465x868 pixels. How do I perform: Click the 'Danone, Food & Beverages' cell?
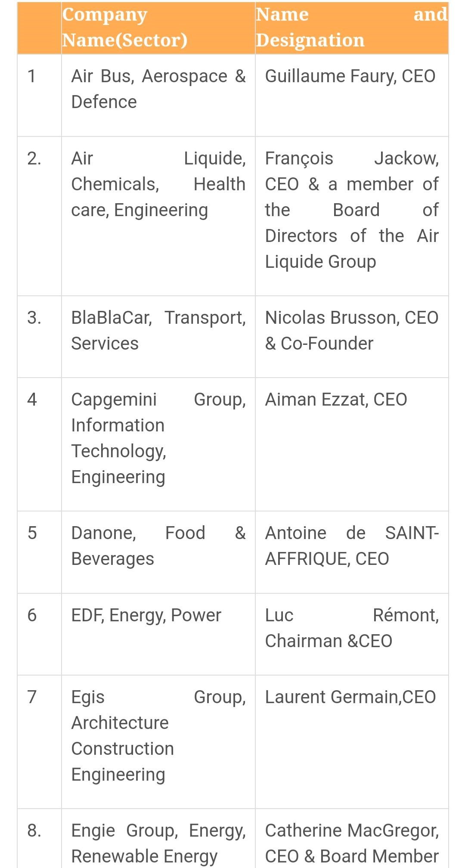tap(158, 552)
